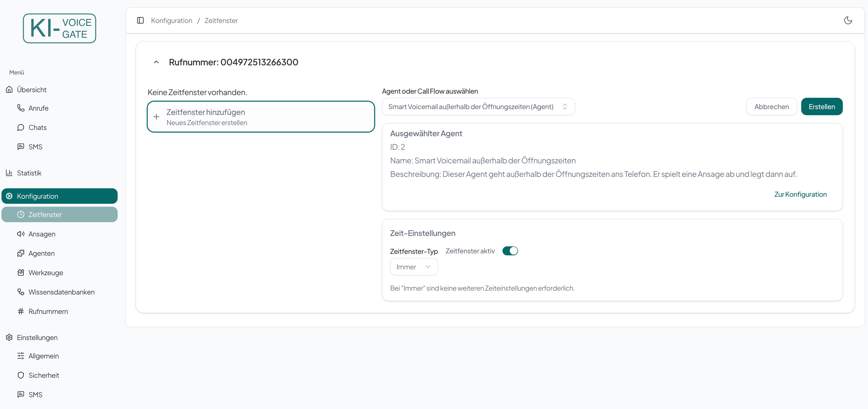868x409 pixels.
Task: Open the Zeitfenster-Typ Immer dropdown
Action: click(x=413, y=267)
